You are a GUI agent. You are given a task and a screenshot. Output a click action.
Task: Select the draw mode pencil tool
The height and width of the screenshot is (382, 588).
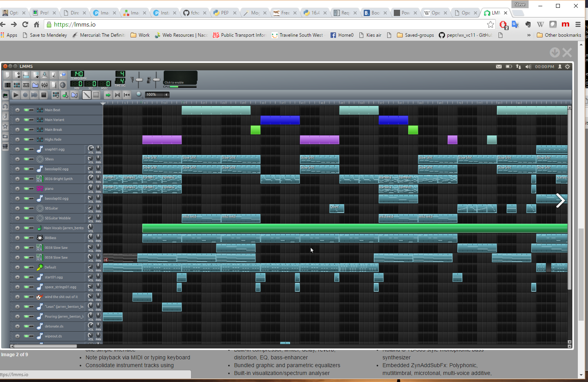coord(86,95)
